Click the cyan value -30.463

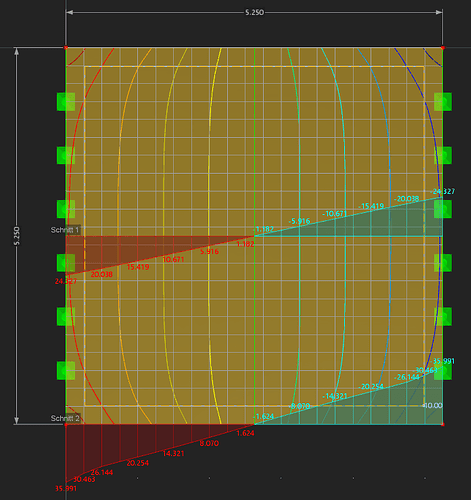(425, 370)
